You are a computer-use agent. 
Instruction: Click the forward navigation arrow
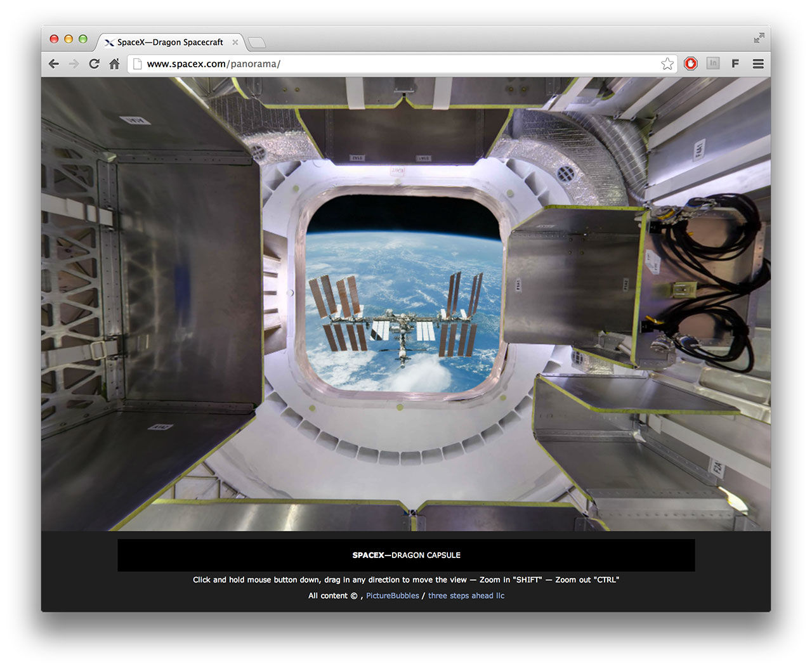(x=74, y=64)
